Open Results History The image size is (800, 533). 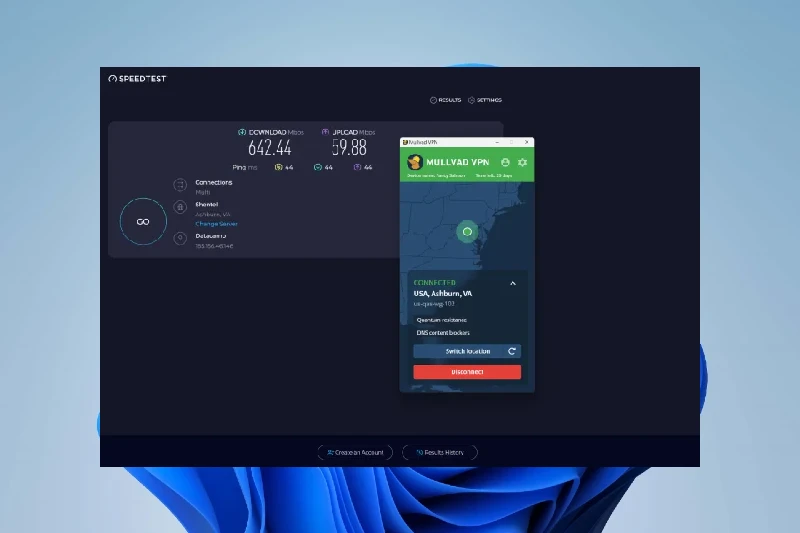coord(440,452)
